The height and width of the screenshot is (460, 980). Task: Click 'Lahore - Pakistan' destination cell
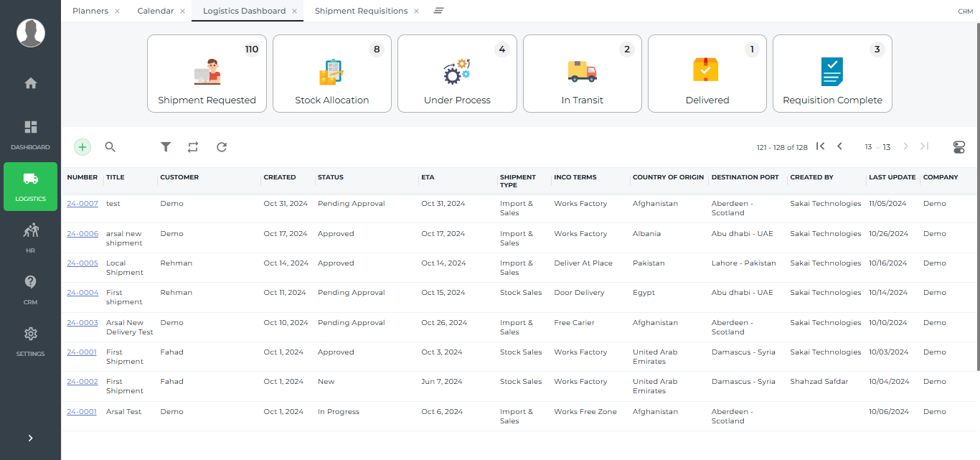[744, 263]
